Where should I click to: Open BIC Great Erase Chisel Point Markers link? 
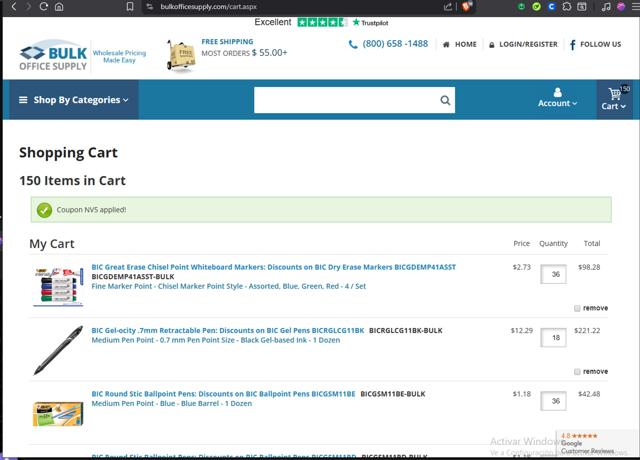(273, 267)
